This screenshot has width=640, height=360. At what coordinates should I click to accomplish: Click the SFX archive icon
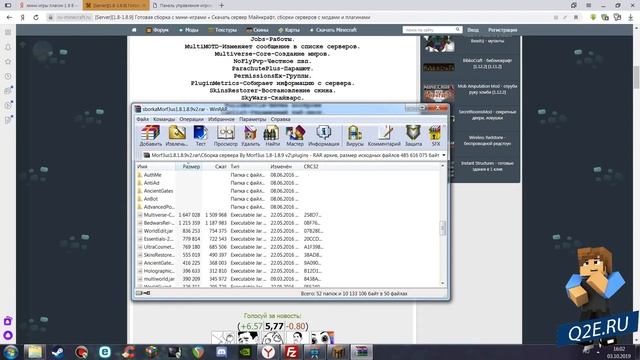click(x=436, y=136)
